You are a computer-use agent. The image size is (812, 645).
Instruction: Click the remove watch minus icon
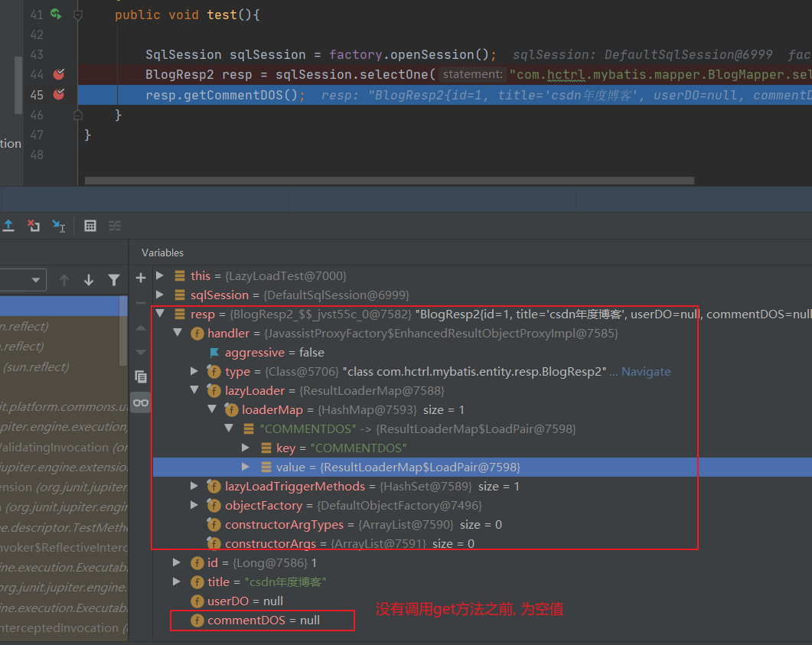coord(140,303)
